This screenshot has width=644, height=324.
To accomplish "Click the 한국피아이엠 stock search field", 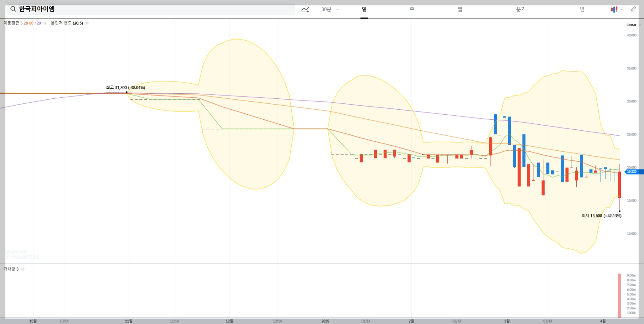I will click(151, 9).
